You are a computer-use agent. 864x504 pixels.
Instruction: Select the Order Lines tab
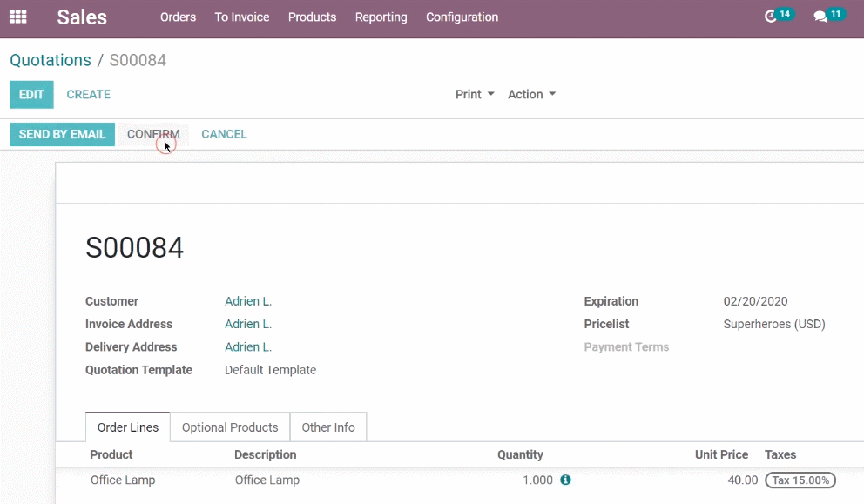click(x=128, y=427)
